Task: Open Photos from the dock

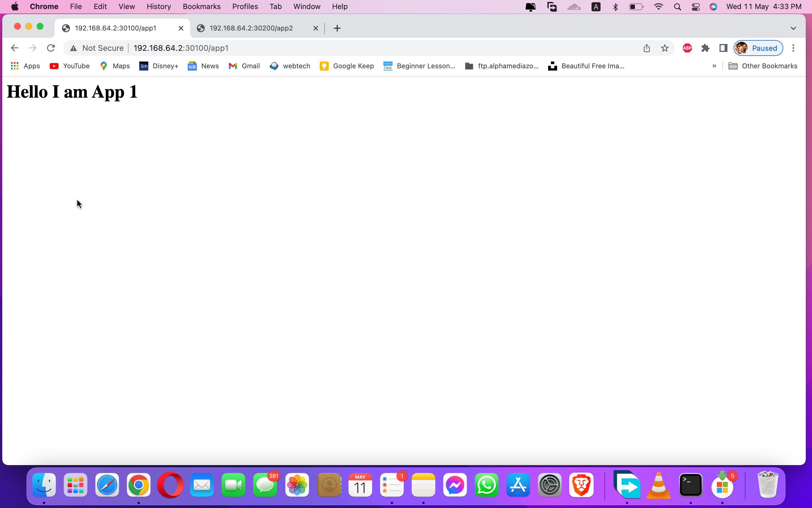Action: click(x=297, y=485)
